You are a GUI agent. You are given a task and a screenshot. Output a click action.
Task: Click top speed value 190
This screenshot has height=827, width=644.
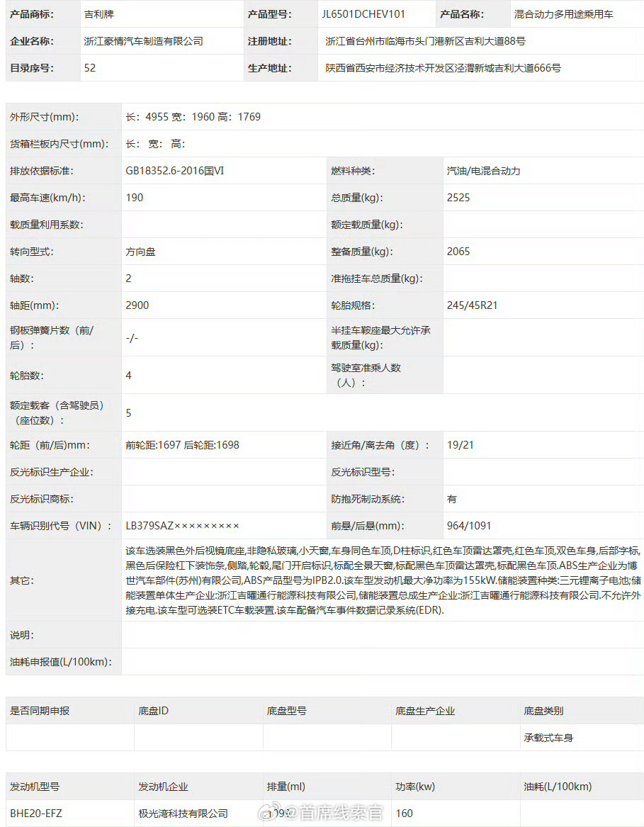point(135,198)
